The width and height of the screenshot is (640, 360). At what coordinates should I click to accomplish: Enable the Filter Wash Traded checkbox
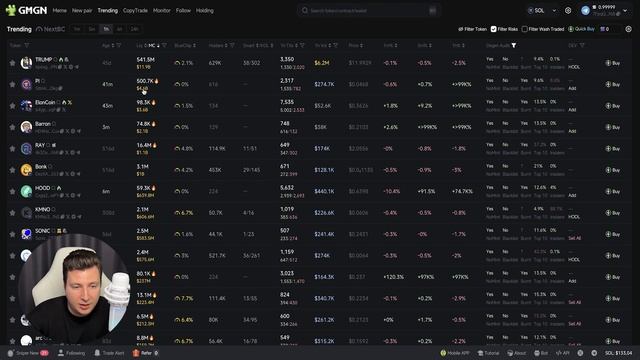coord(524,29)
